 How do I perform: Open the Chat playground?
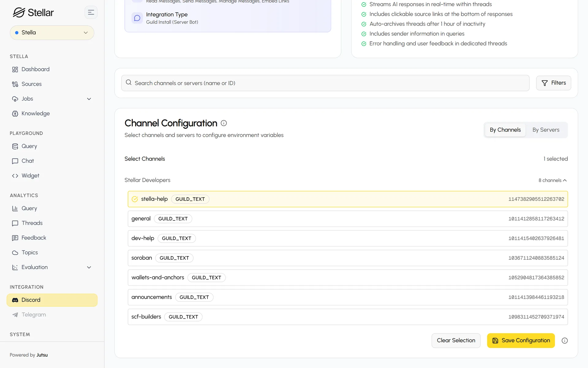[52, 161]
